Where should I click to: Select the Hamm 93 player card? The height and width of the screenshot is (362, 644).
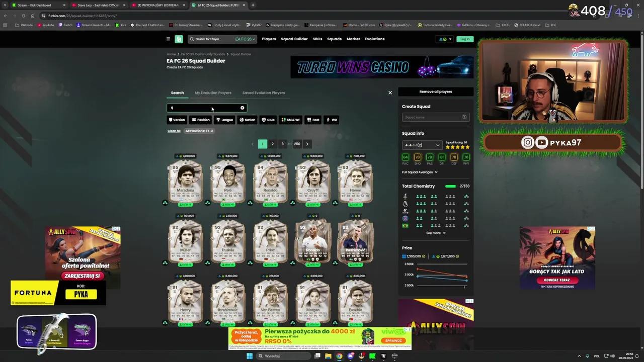[x=356, y=183]
